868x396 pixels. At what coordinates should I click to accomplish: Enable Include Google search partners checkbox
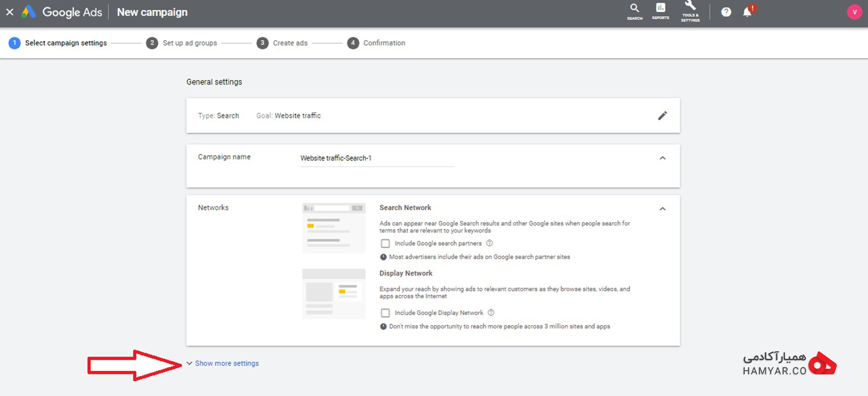tap(385, 244)
